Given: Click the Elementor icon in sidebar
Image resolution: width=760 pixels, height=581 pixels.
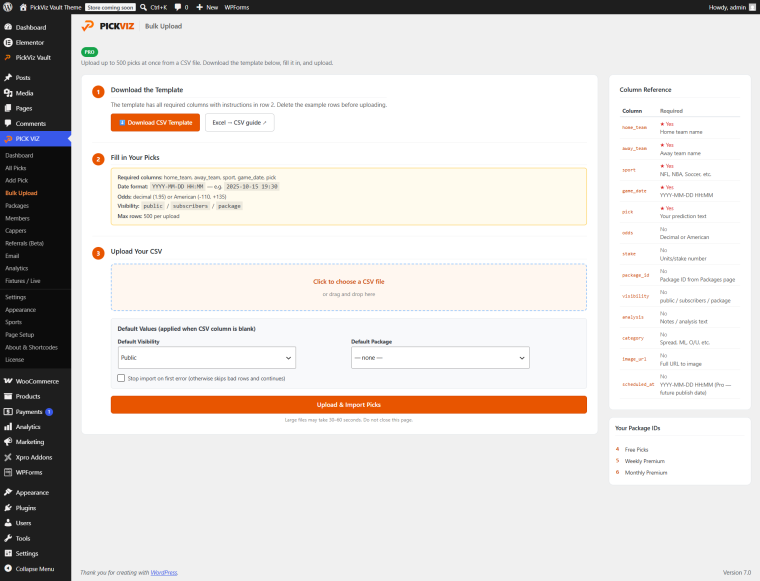Looking at the screenshot, I should point(8,43).
